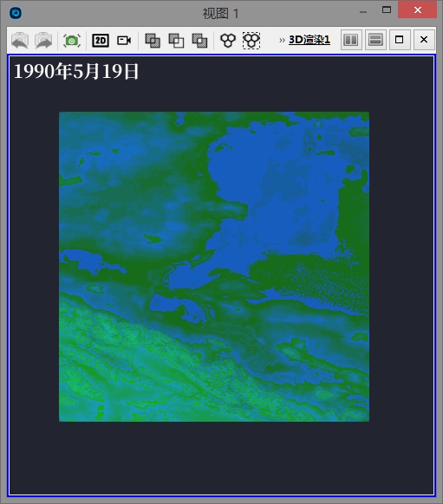Click the rendered satellite terrain image
The width and height of the screenshot is (443, 504).
pos(214,267)
